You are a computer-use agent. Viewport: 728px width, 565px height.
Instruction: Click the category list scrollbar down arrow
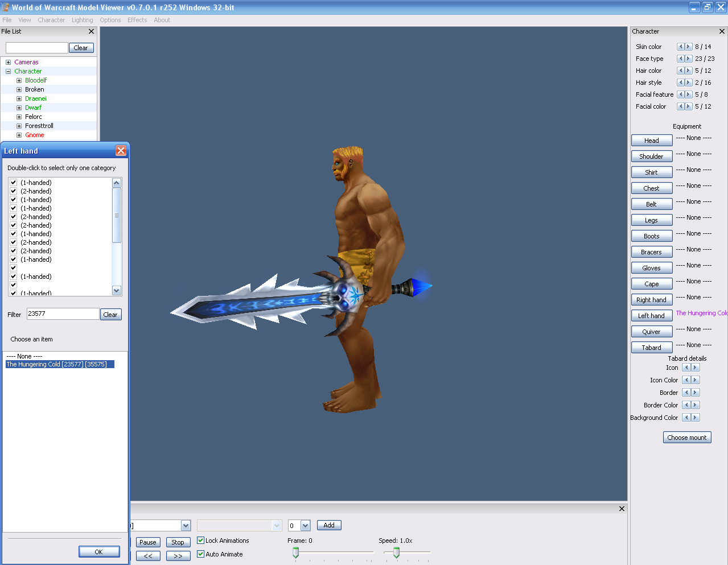[x=117, y=290]
